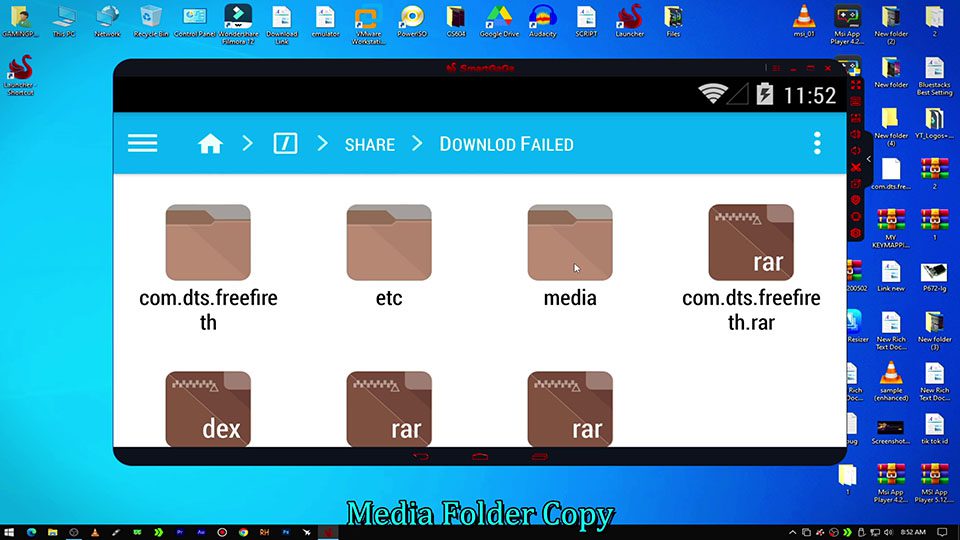Open the notification center on taskbar

(x=943, y=533)
